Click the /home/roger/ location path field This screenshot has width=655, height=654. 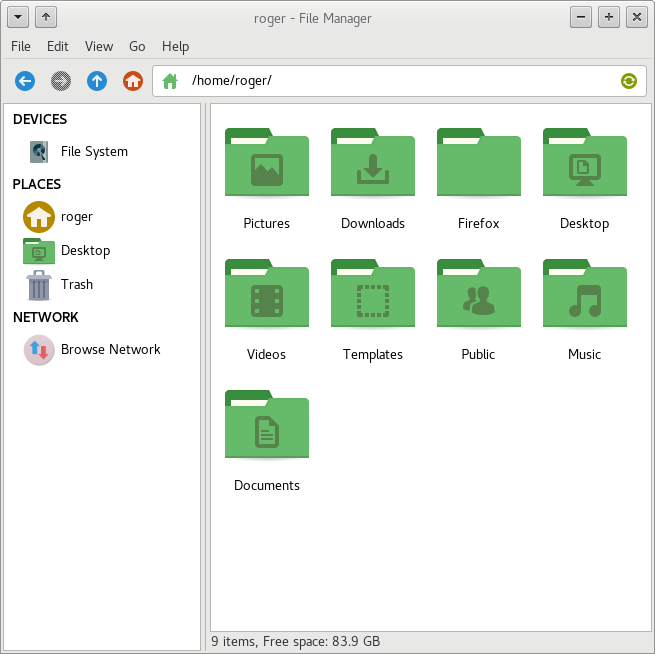pos(400,81)
